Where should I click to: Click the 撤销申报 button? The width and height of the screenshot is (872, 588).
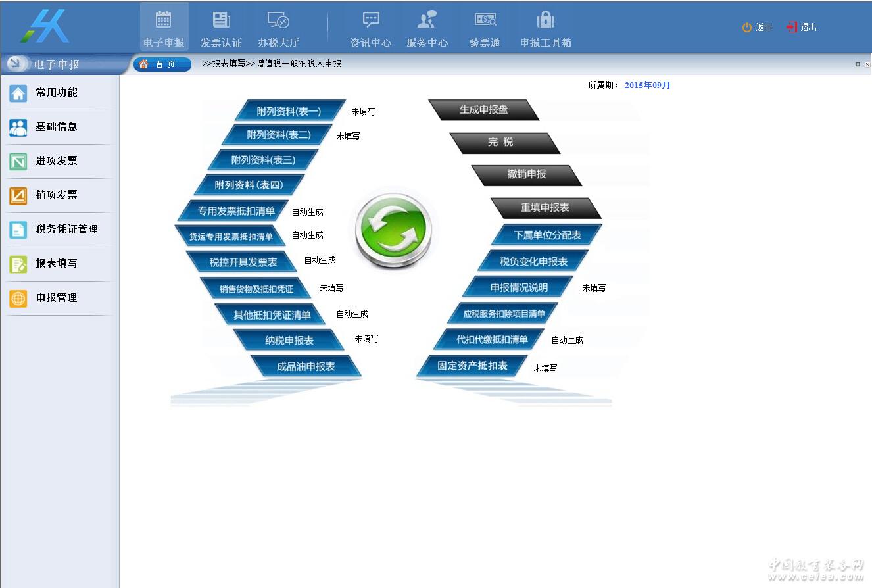pyautogui.click(x=526, y=174)
